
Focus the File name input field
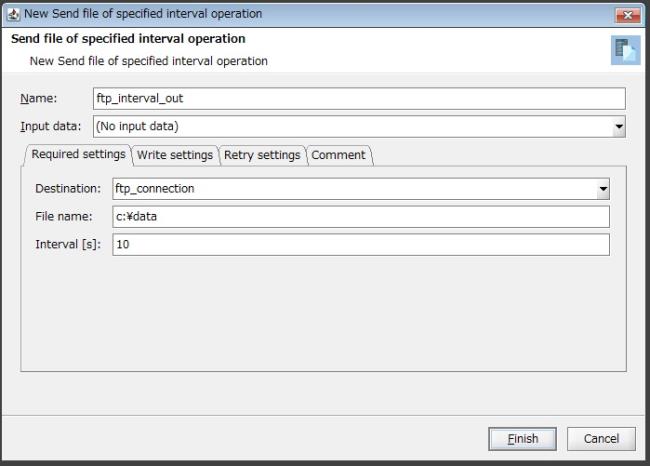361,217
